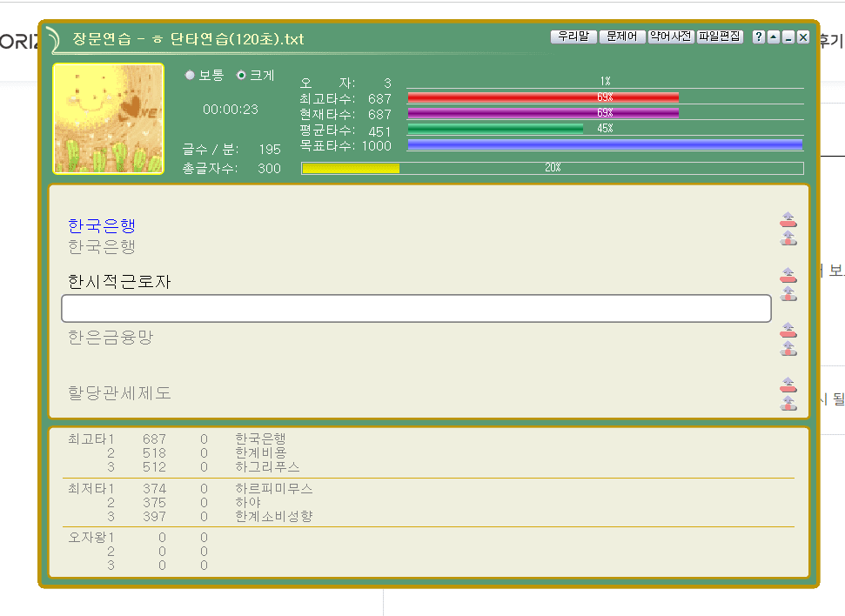The height and width of the screenshot is (616, 845).
Task: Open the 문제어 menu
Action: pos(622,37)
